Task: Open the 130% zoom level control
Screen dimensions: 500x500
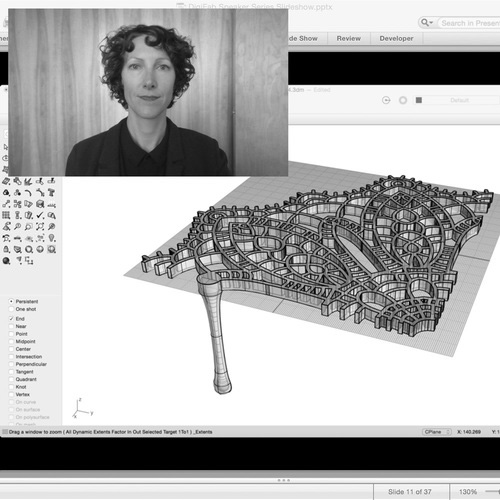Action: (468, 492)
